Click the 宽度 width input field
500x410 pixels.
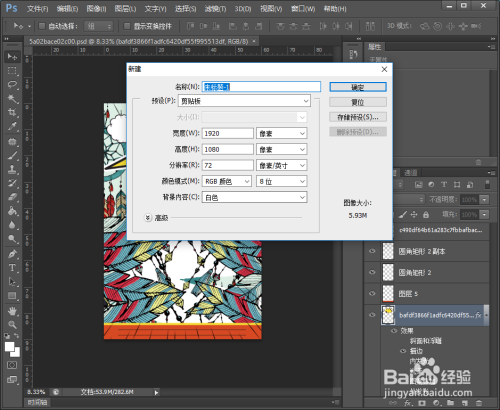(228, 133)
